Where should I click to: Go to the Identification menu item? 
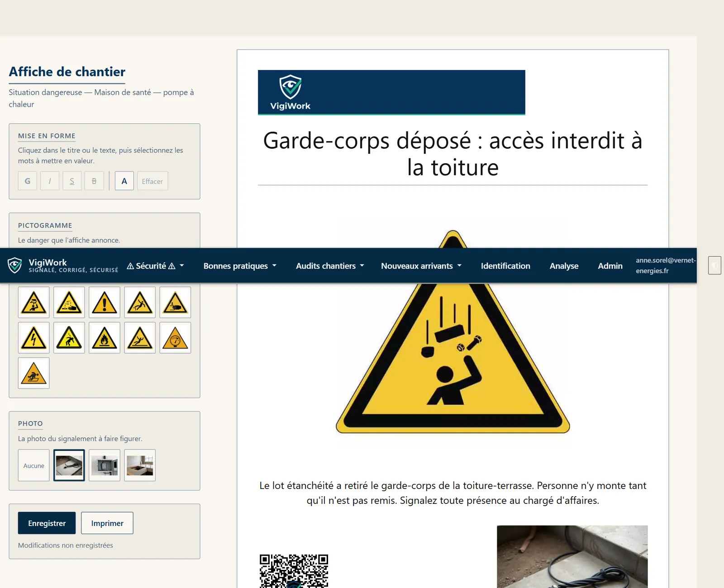(x=505, y=266)
